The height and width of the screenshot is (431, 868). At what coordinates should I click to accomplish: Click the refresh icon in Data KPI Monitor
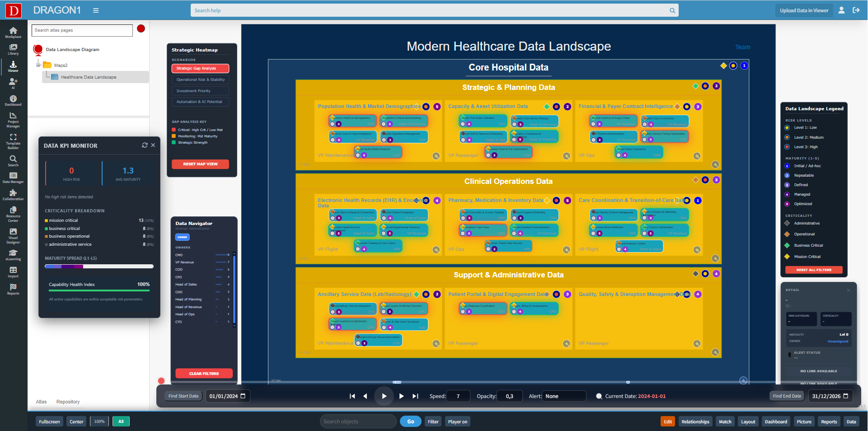point(145,145)
